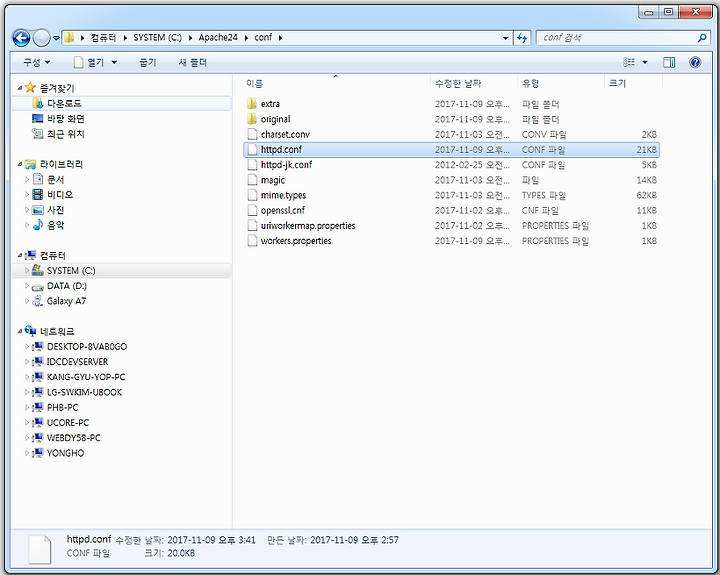The image size is (720, 575).
Task: Click the 사진 library picture icon
Action: coord(38,210)
